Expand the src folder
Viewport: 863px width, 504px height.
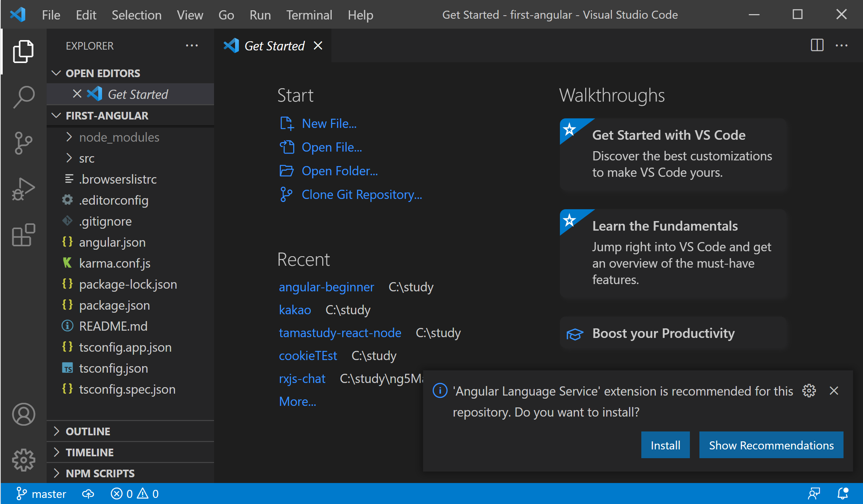click(87, 158)
